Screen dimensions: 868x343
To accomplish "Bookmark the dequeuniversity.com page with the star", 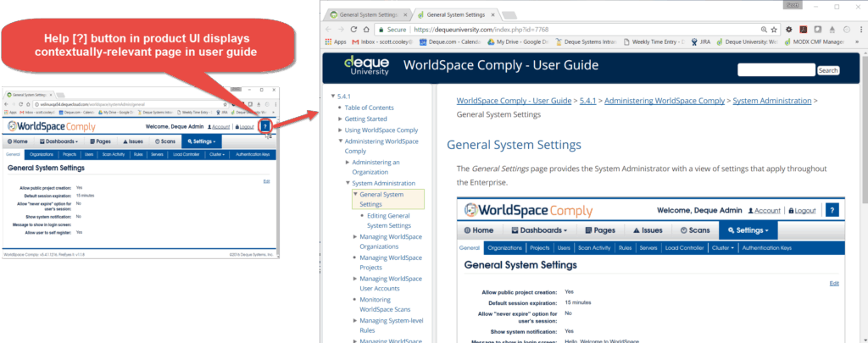I will [774, 30].
